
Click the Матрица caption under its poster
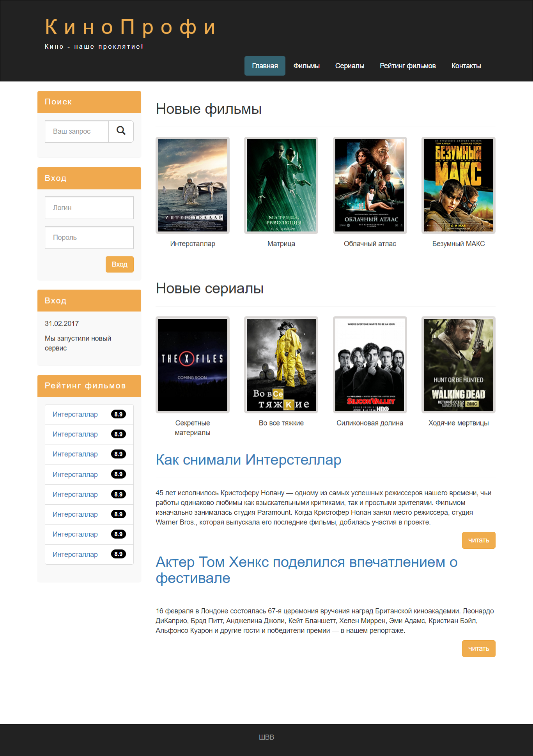click(x=281, y=244)
